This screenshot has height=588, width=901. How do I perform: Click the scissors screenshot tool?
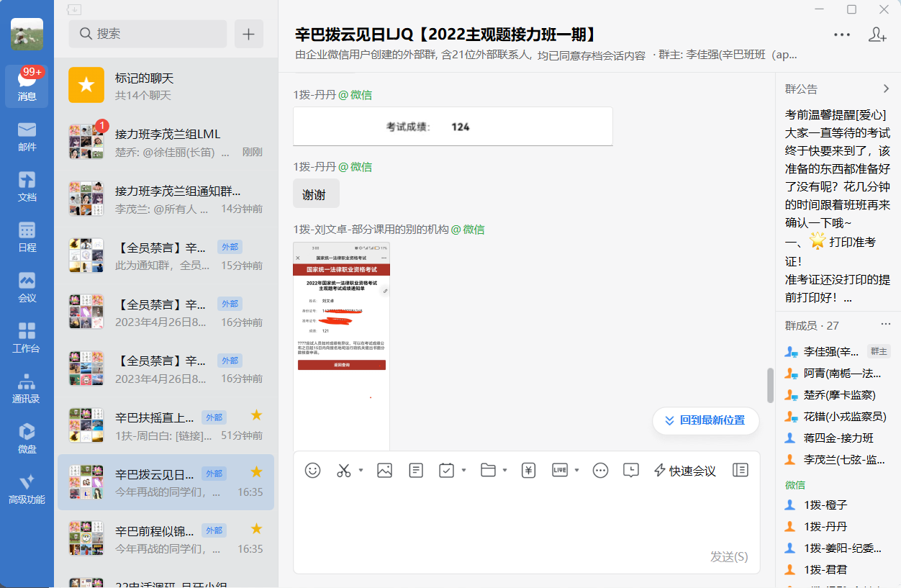tap(343, 470)
